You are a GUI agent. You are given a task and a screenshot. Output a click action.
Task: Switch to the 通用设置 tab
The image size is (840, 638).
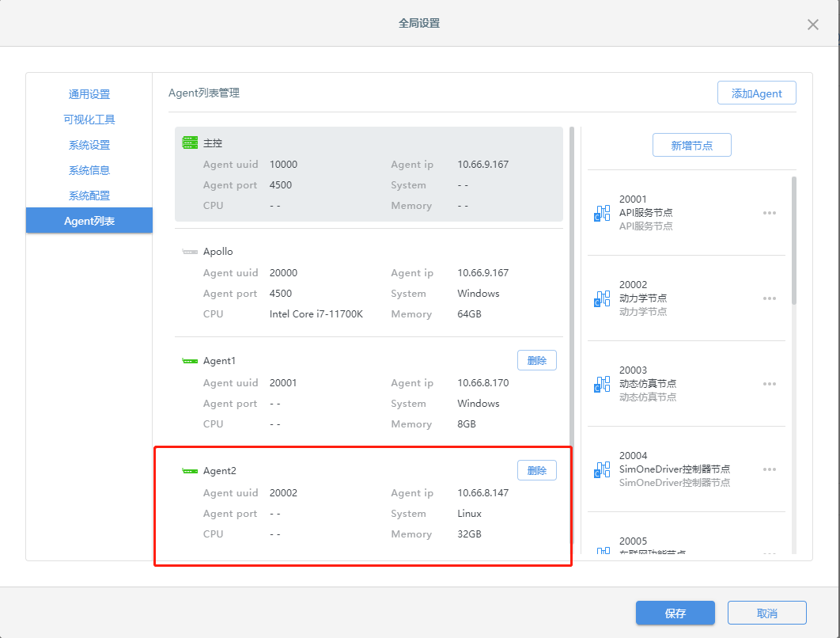(89, 94)
